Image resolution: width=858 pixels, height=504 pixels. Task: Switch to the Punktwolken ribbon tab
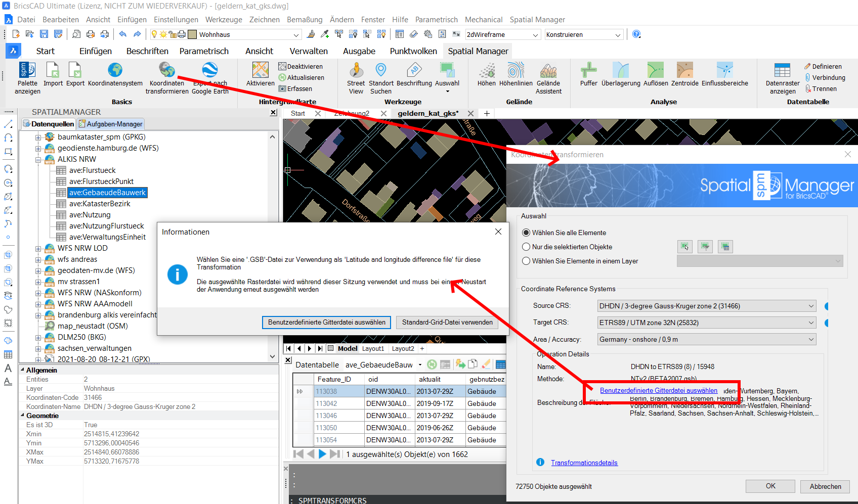pyautogui.click(x=413, y=51)
